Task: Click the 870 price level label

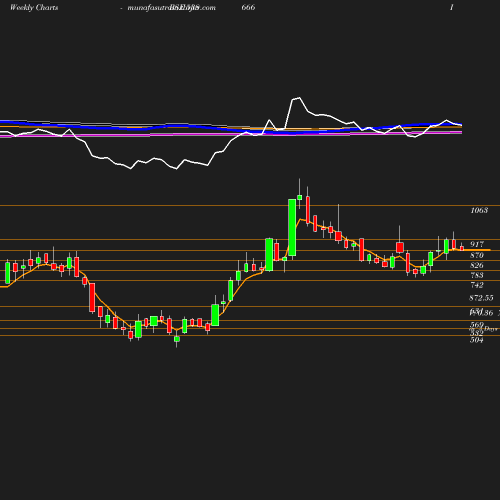Action: tap(477, 255)
